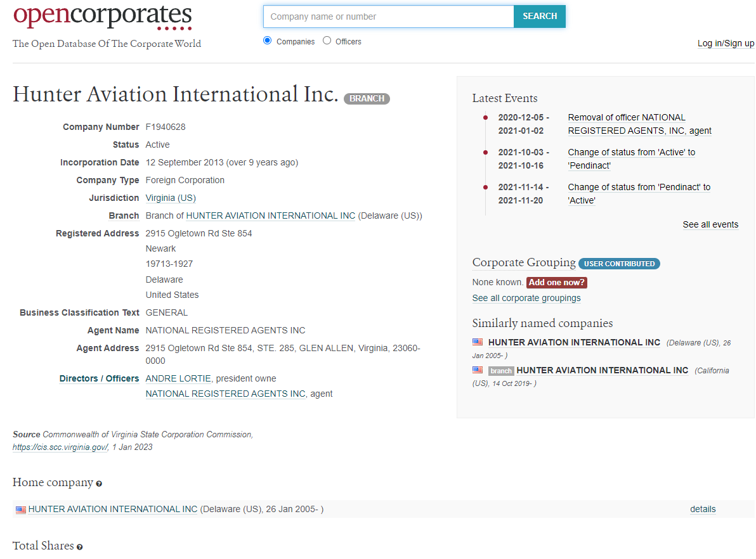This screenshot has width=756, height=559.
Task: Click See all events link
Action: 710,224
